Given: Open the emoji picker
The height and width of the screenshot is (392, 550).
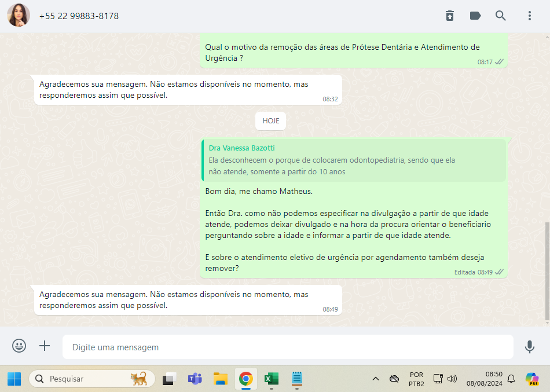Looking at the screenshot, I should (x=19, y=346).
